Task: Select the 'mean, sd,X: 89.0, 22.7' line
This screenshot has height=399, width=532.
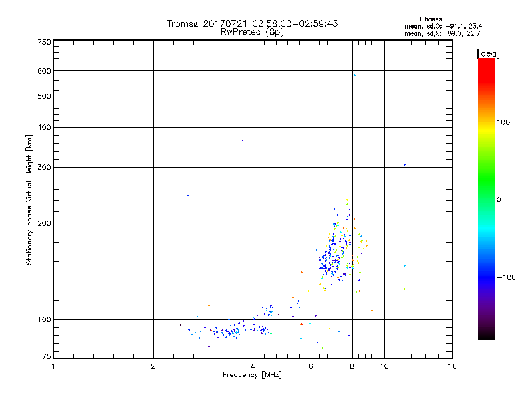Action: (x=442, y=33)
